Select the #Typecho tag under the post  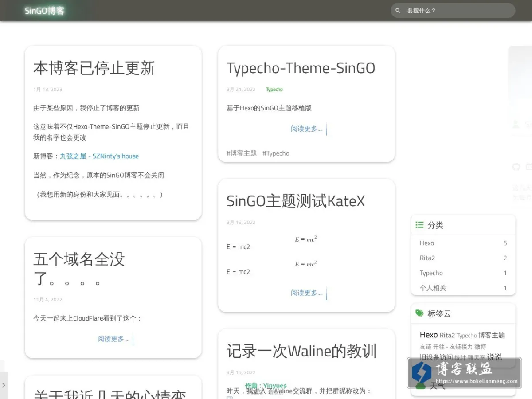point(276,153)
